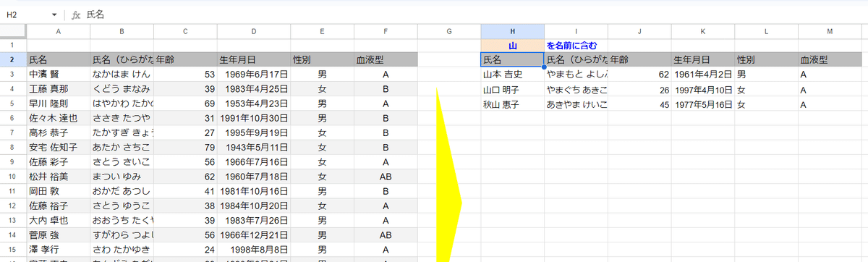Click cell with name 大内 卓也
Viewport: 868px width, 262px height.
[59, 220]
